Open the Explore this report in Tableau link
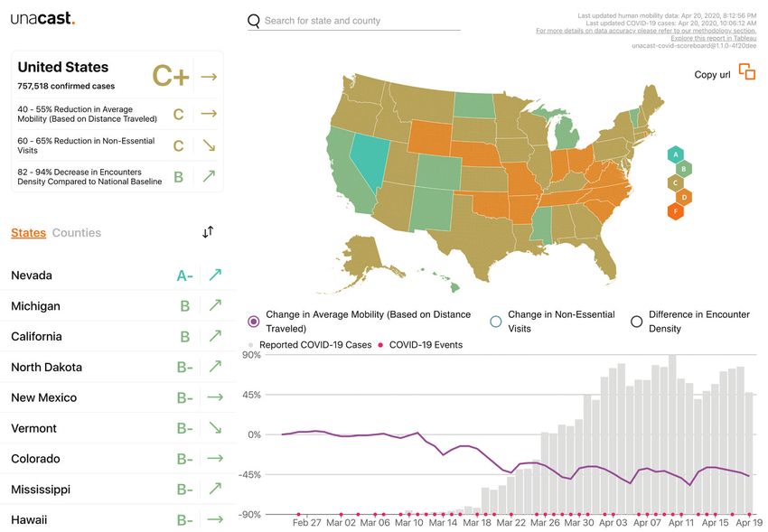The height and width of the screenshot is (532, 768). click(x=713, y=38)
